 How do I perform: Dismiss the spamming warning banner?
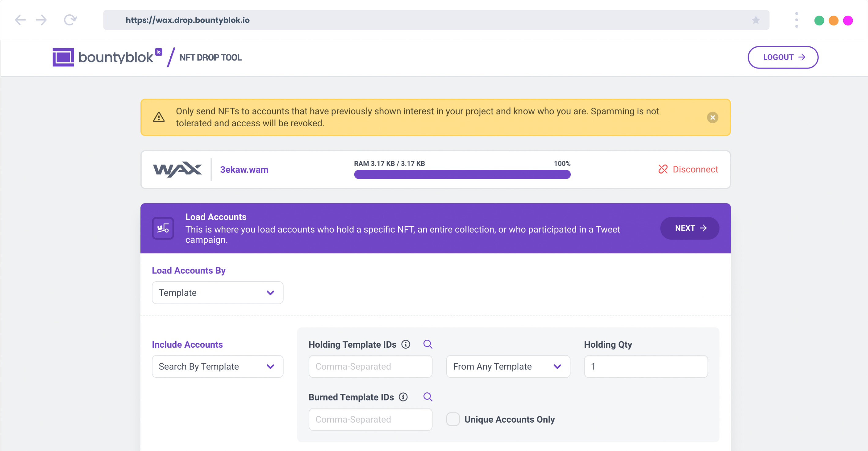(x=713, y=117)
